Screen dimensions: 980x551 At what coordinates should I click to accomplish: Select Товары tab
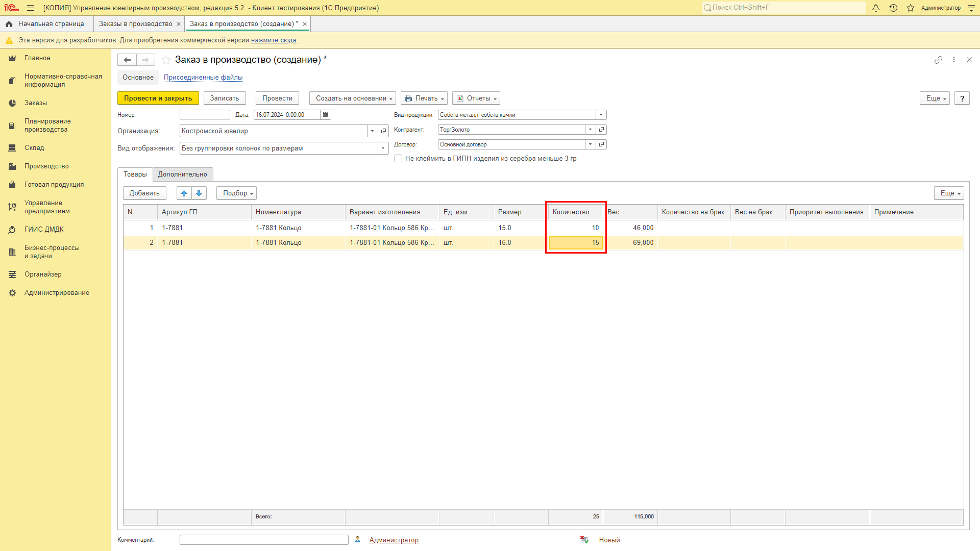pos(135,174)
